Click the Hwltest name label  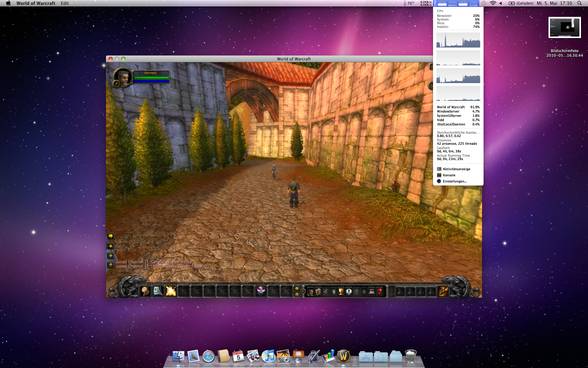coord(150,73)
